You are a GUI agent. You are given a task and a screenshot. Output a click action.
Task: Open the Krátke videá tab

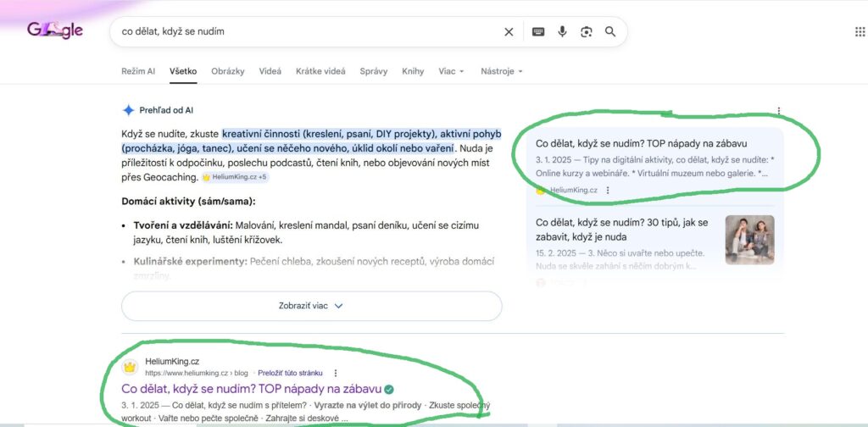click(320, 71)
